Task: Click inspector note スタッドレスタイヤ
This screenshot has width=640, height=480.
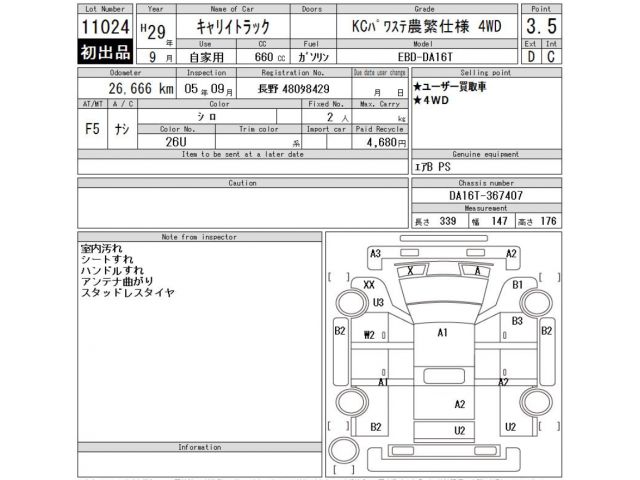Action: click(128, 292)
